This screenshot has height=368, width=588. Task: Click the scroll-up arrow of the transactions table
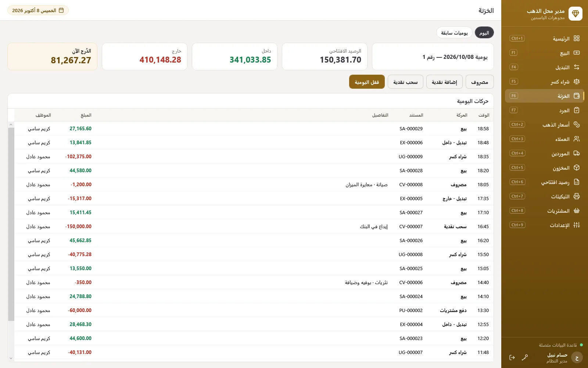point(11,125)
